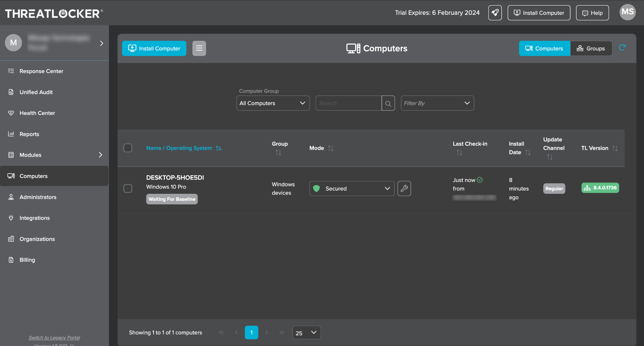Viewport: 644px width, 346px height.
Task: Click Switch to Legacy Portal link
Action: point(54,338)
